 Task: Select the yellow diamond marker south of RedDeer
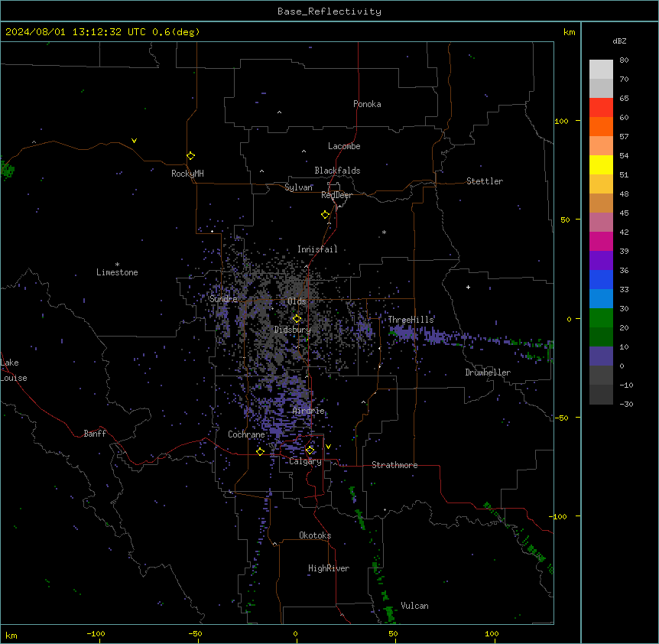click(325, 215)
